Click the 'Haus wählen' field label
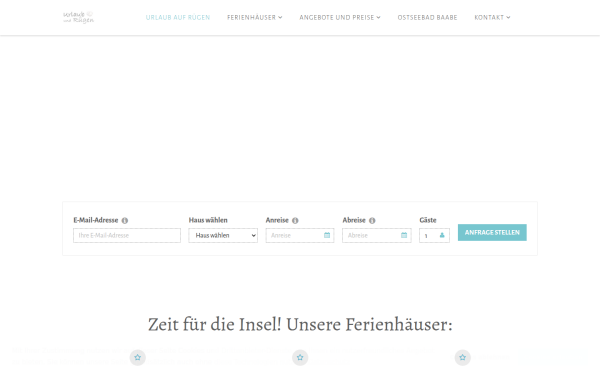The image size is (600, 375). click(x=208, y=220)
